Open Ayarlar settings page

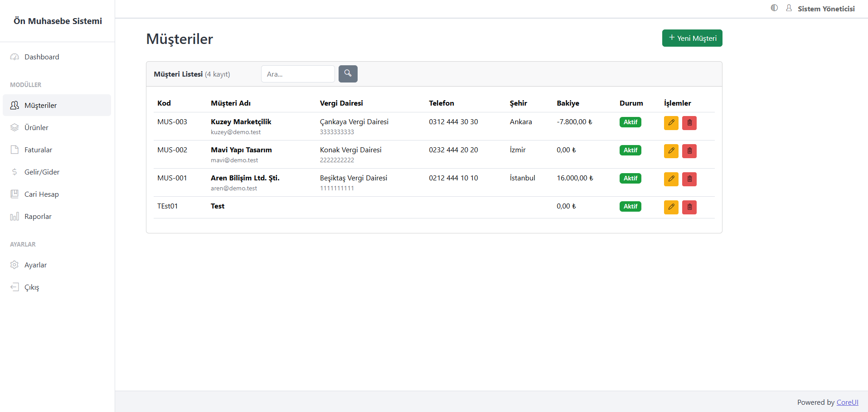(57, 265)
